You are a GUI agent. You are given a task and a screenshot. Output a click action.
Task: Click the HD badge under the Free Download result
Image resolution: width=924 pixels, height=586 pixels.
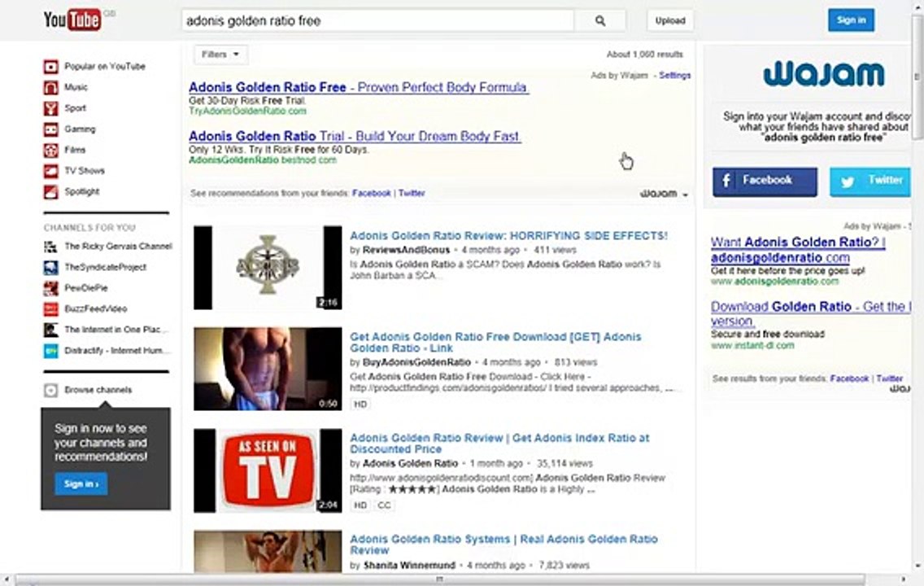(x=360, y=405)
